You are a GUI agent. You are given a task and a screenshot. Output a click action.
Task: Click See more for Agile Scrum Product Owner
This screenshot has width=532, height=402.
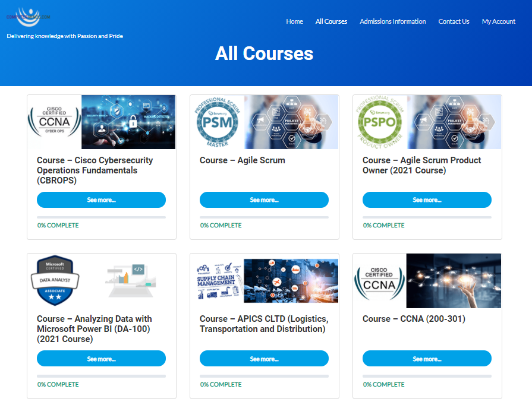[x=427, y=200]
